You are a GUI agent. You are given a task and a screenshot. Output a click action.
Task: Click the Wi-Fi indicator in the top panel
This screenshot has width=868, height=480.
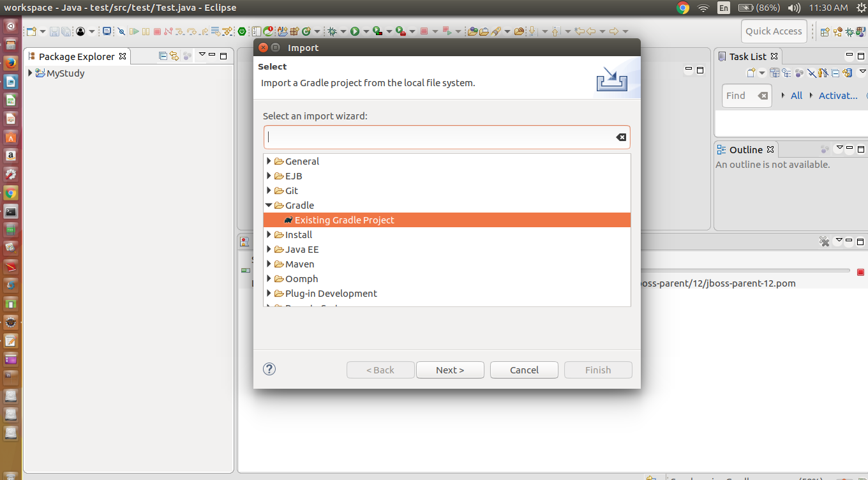coord(703,8)
